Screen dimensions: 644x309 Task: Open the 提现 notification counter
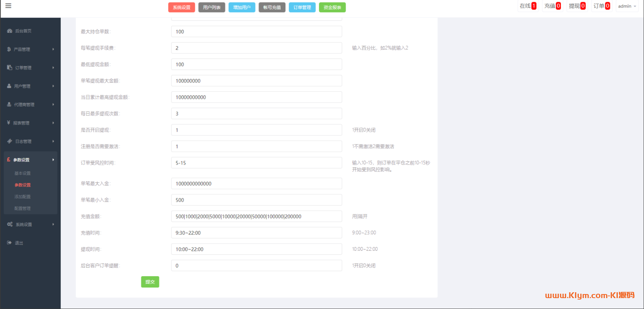click(x=577, y=6)
